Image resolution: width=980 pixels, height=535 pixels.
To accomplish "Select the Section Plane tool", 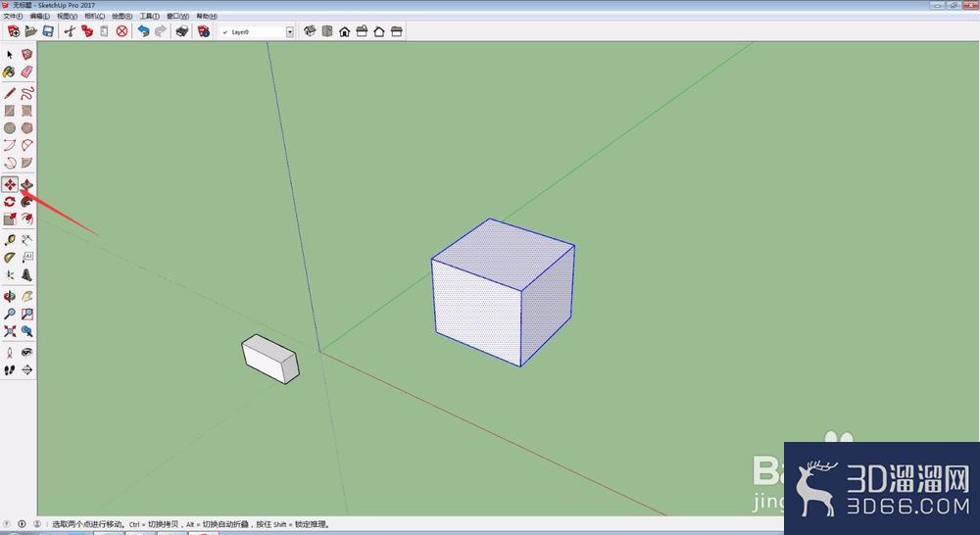I will coord(26,370).
